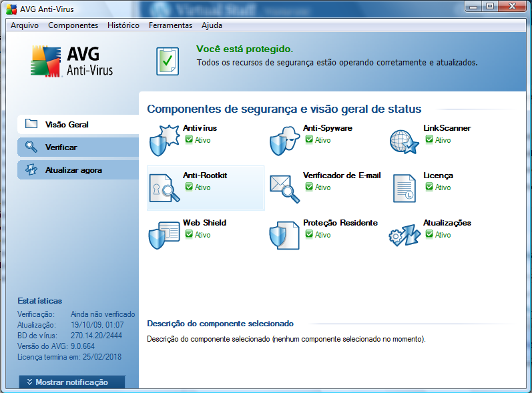Image resolution: width=532 pixels, height=393 pixels.
Task: Open the LinkScanner globe icon
Action: click(404, 141)
